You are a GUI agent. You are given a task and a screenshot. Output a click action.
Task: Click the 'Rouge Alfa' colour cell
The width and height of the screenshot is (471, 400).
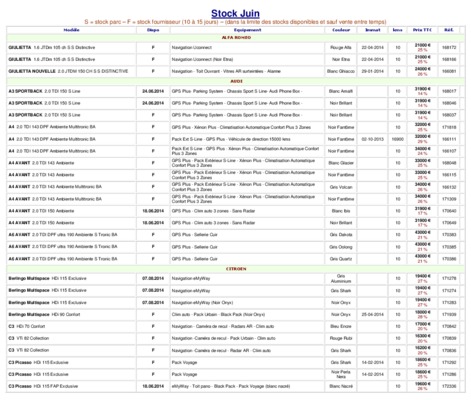(x=341, y=48)
